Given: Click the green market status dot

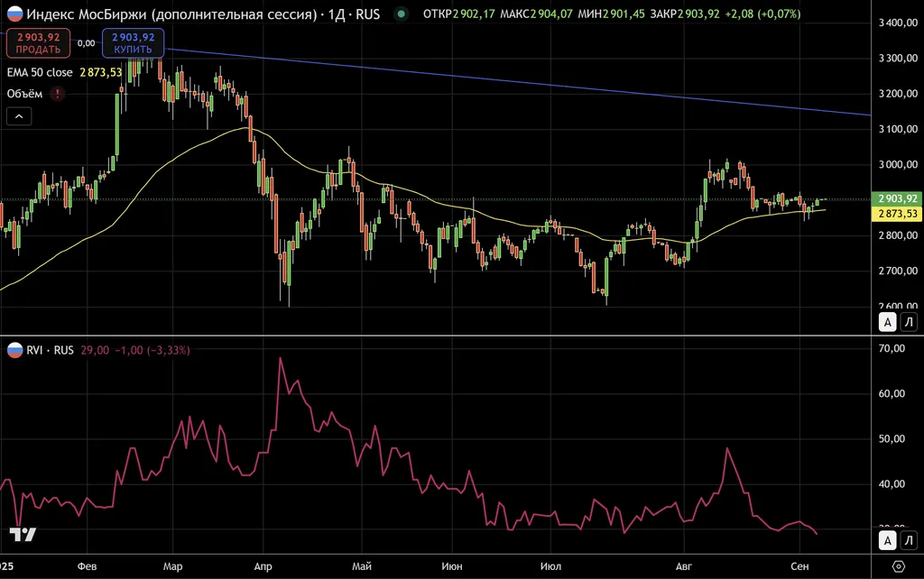Looking at the screenshot, I should pyautogui.click(x=402, y=14).
